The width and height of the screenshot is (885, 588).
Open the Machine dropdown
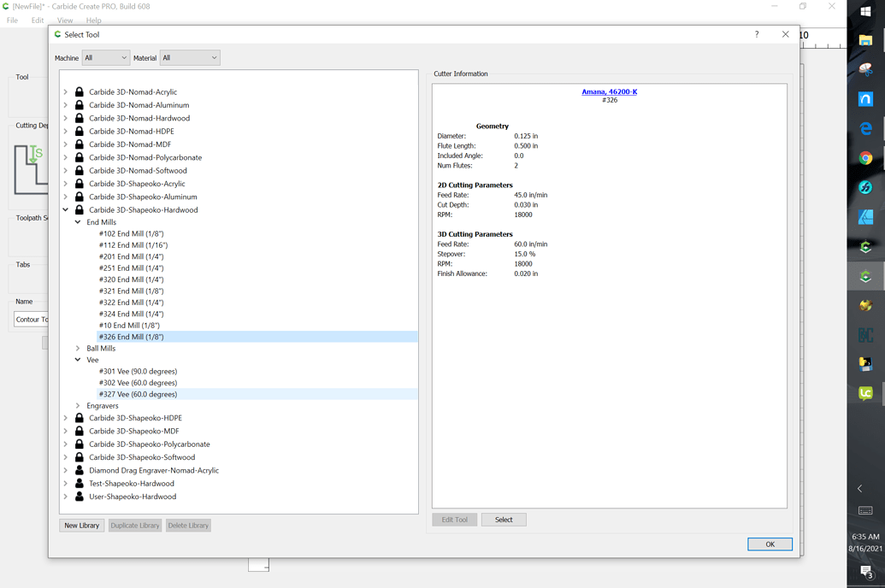pos(105,58)
